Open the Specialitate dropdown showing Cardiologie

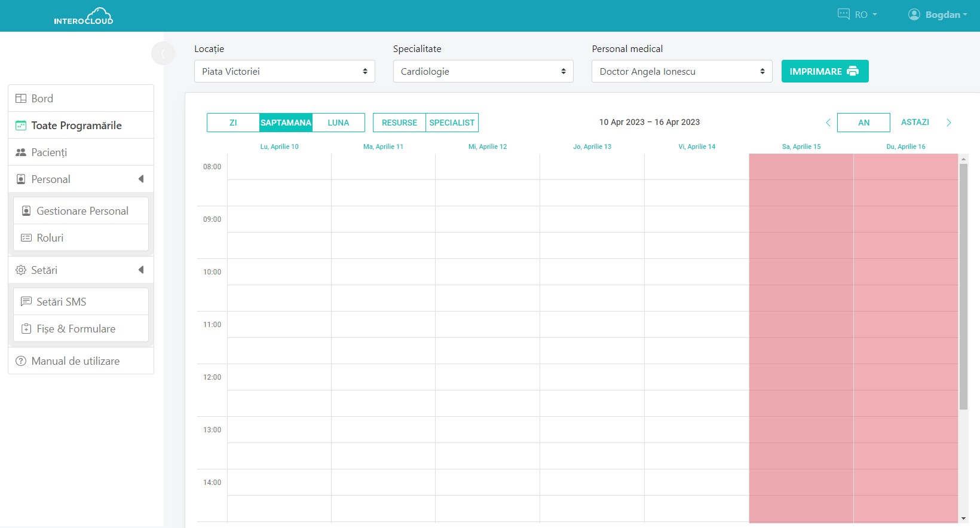(483, 71)
